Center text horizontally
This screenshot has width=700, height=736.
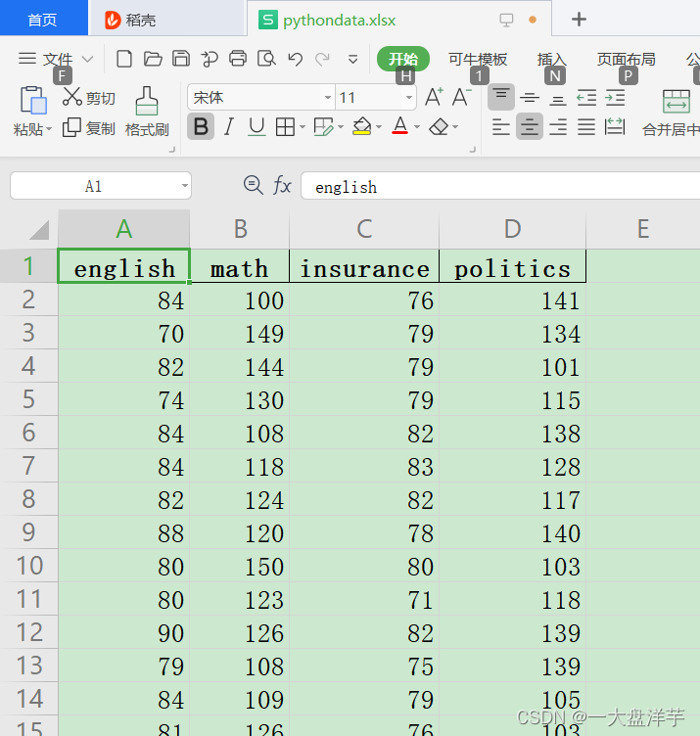(x=530, y=126)
